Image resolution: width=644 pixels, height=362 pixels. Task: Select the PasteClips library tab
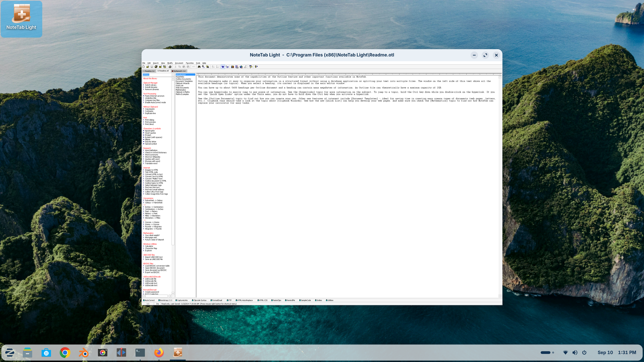277,300
